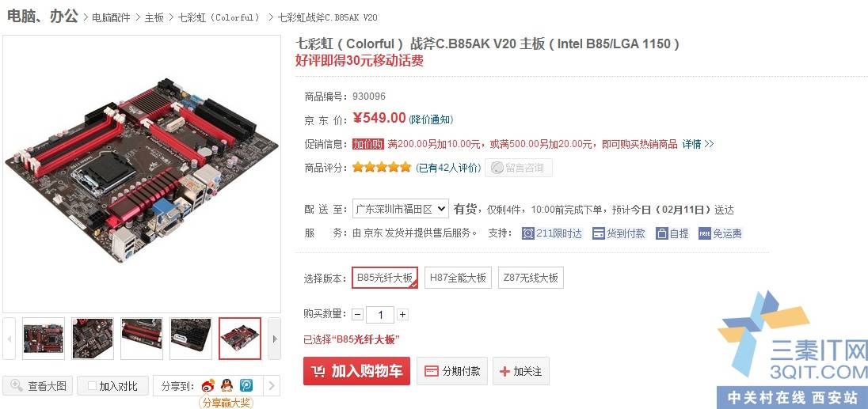The height and width of the screenshot is (409, 868).
Task: Open 电脑配件 breadcrumb link
Action: tap(111, 17)
